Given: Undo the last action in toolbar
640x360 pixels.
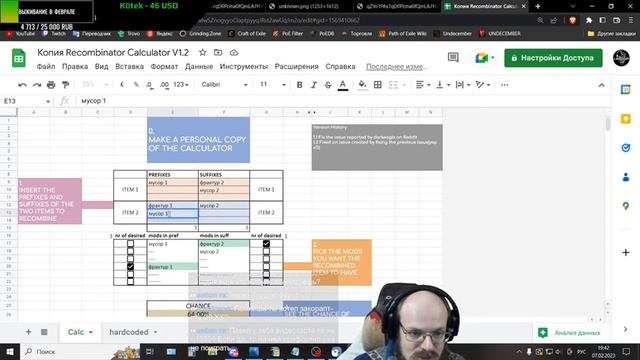Looking at the screenshot, I should 22,85.
